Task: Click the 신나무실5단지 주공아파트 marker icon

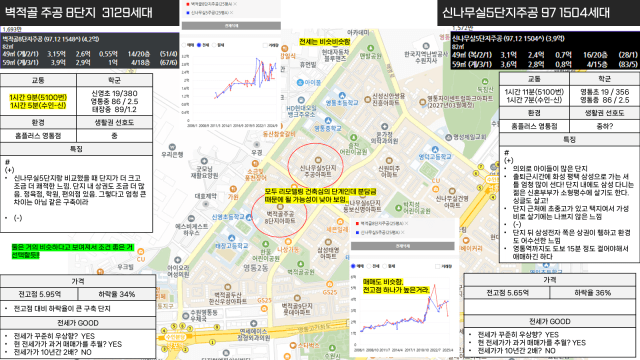Action: click(x=318, y=160)
